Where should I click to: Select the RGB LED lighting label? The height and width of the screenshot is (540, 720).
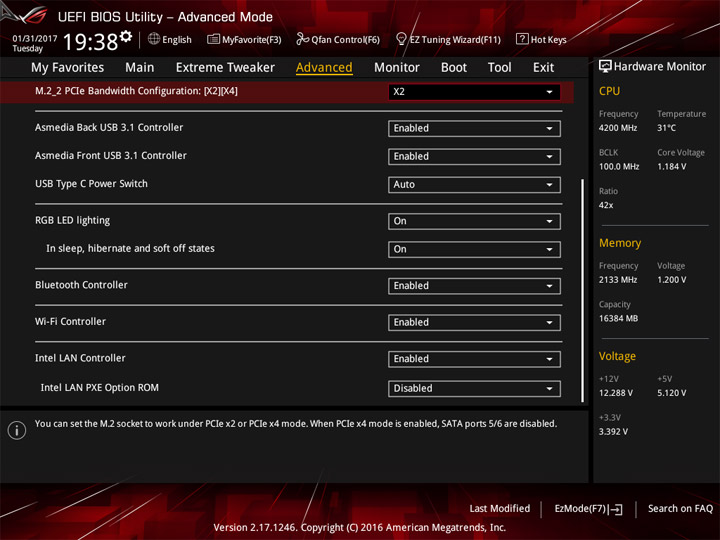[73, 220]
